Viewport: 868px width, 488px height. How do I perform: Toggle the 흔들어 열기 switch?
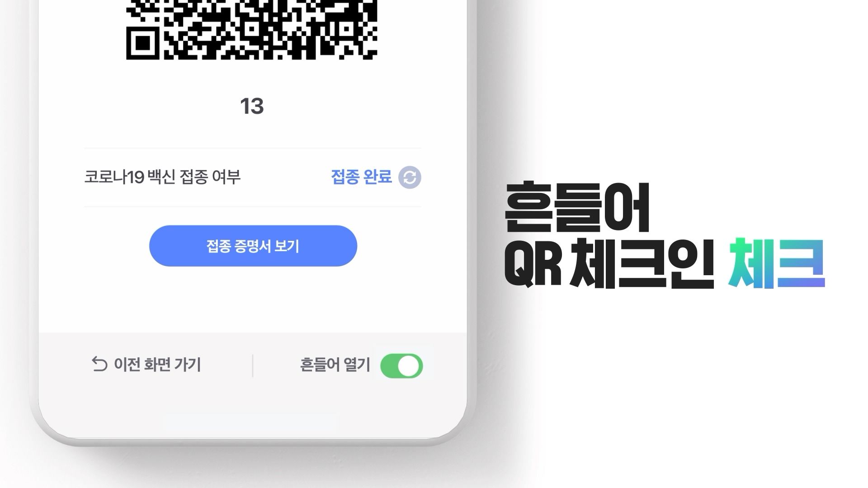click(401, 366)
